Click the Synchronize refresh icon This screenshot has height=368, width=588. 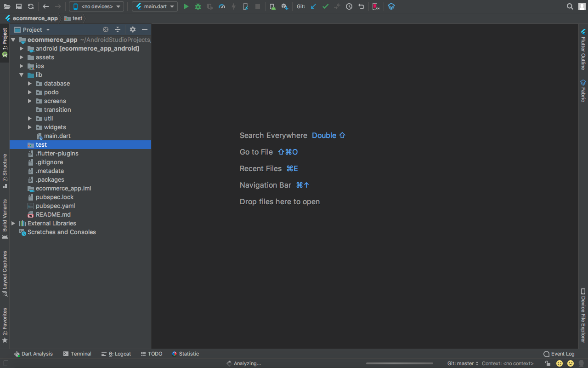tap(30, 6)
